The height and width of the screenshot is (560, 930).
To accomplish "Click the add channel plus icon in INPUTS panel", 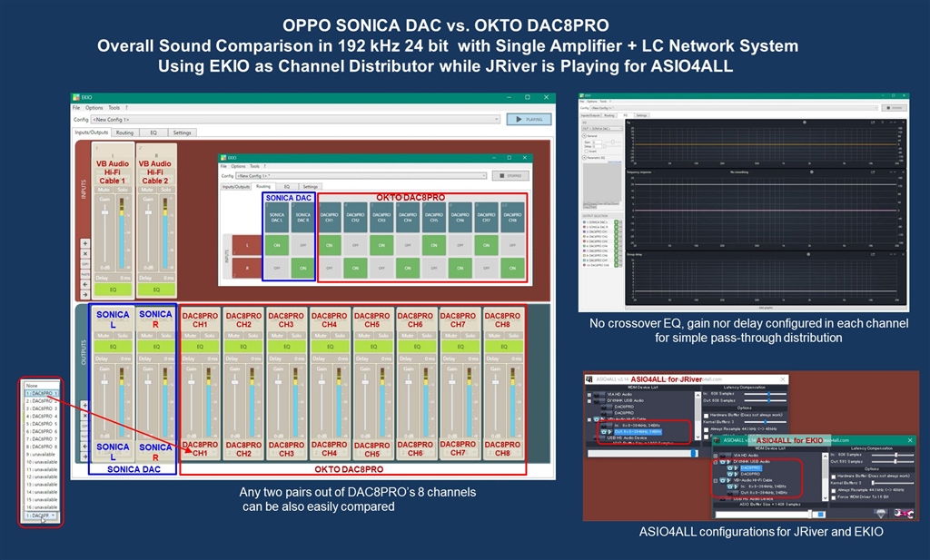I will 84,243.
